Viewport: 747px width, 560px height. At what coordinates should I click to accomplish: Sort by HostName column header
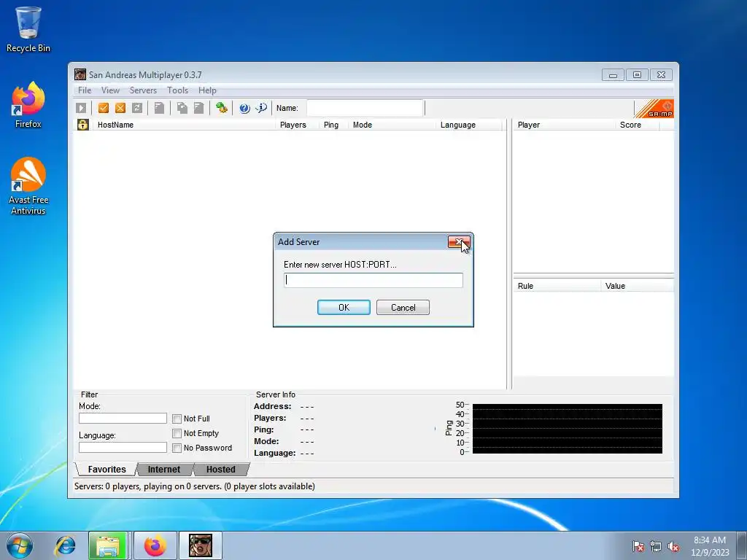(x=184, y=125)
